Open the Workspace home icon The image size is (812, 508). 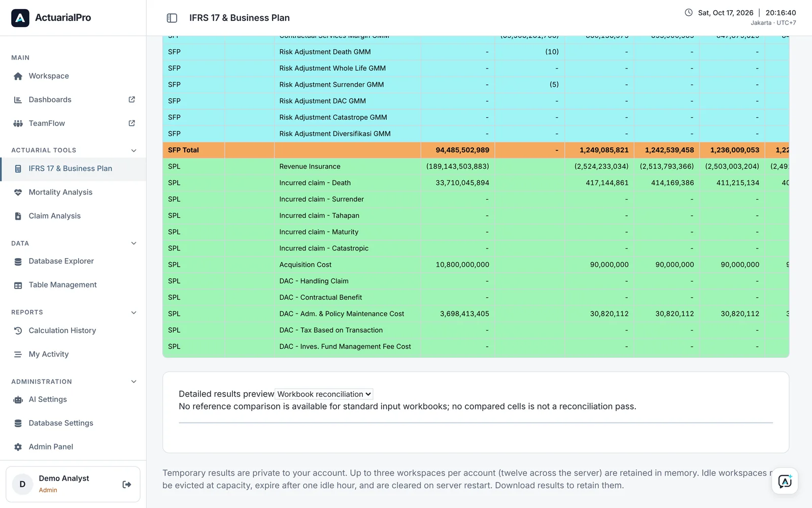click(18, 76)
